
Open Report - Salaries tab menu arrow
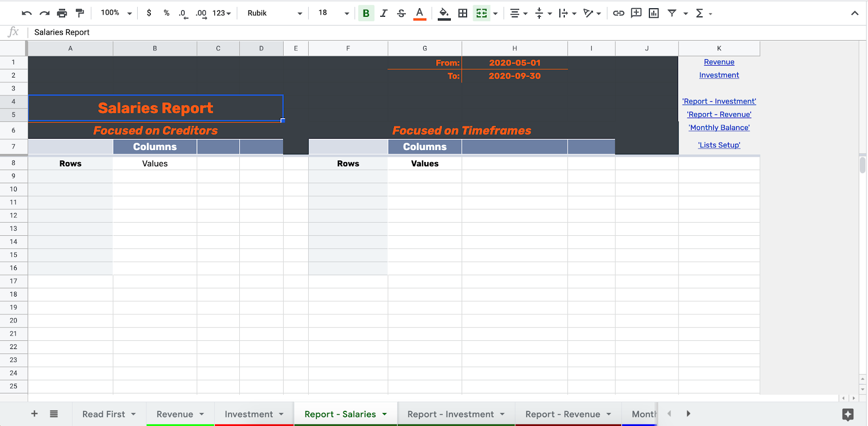385,414
